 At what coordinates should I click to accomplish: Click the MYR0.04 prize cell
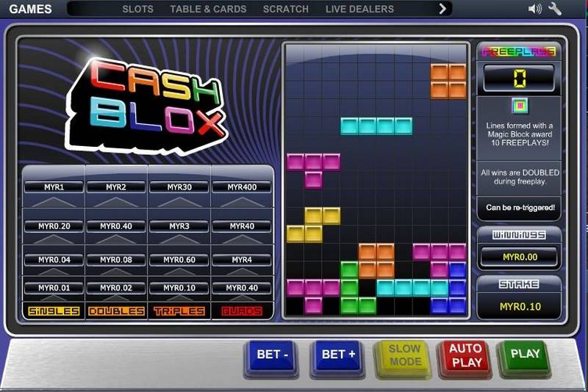coord(54,260)
